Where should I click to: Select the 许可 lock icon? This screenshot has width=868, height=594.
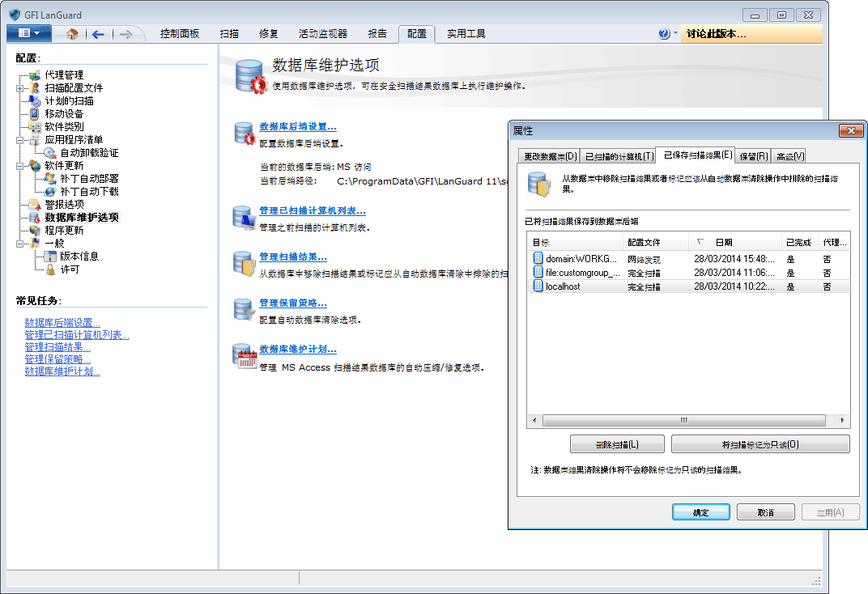pyautogui.click(x=50, y=269)
